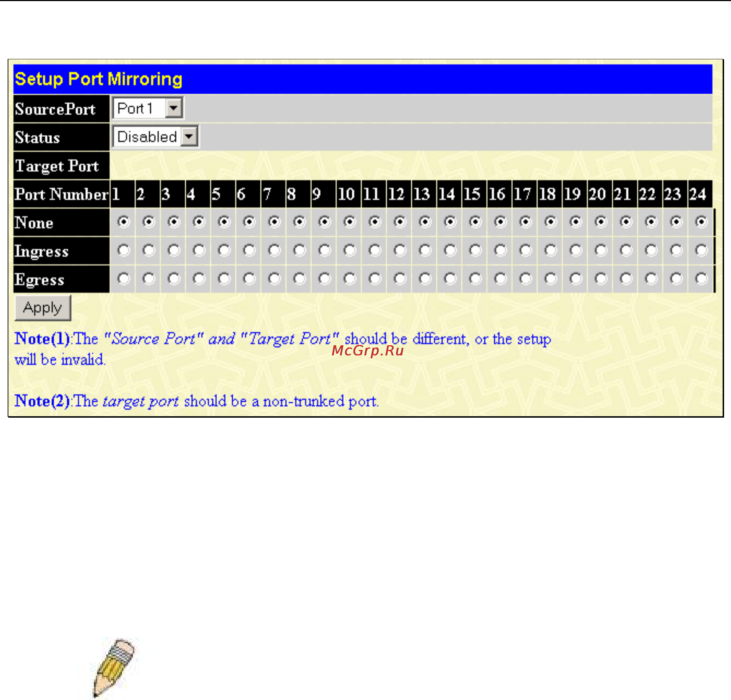Image resolution: width=731 pixels, height=700 pixels.
Task: Click the 'Setup Port Mirroring' heading
Action: [98, 79]
